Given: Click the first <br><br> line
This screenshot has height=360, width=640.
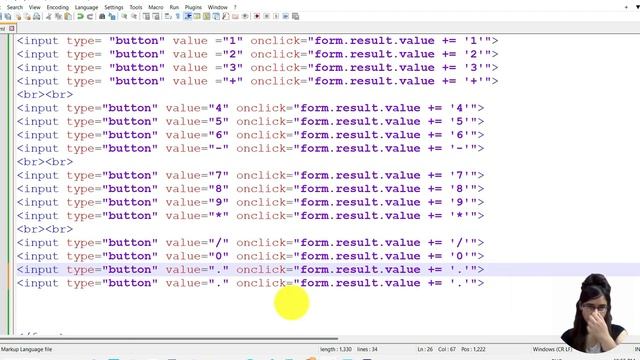Looking at the screenshot, I should [45, 95].
